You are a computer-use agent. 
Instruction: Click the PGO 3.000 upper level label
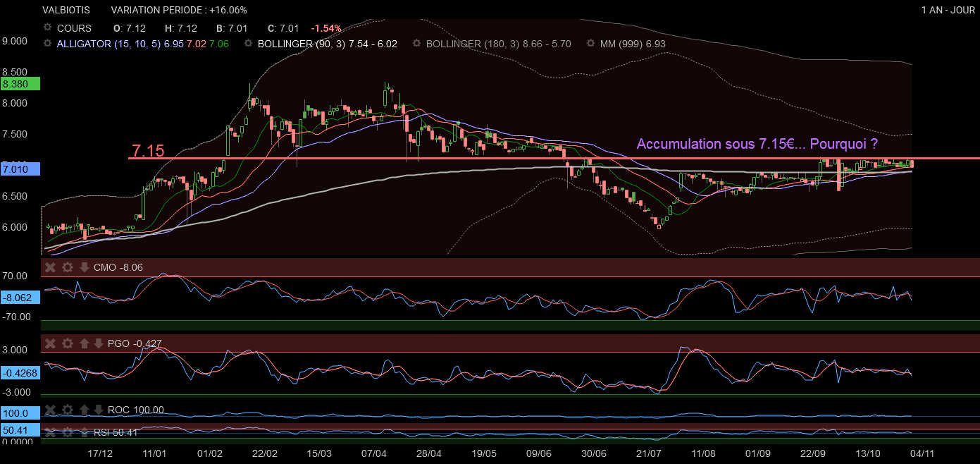click(15, 350)
